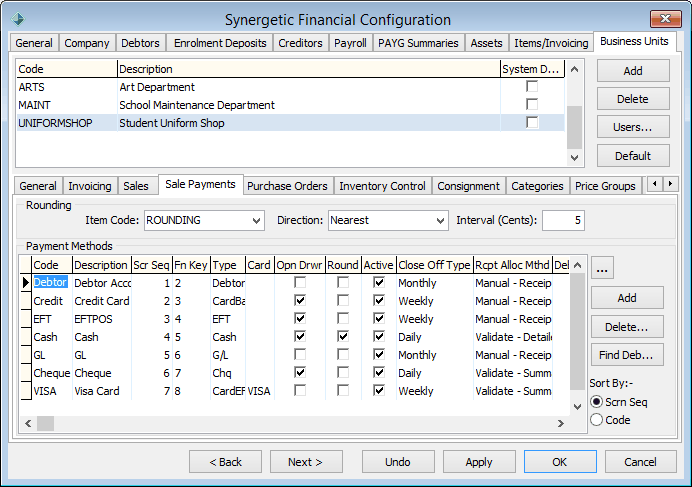Screen dimensions: 692x487
Task: Select School Maintenance Department description
Action: (x=197, y=105)
